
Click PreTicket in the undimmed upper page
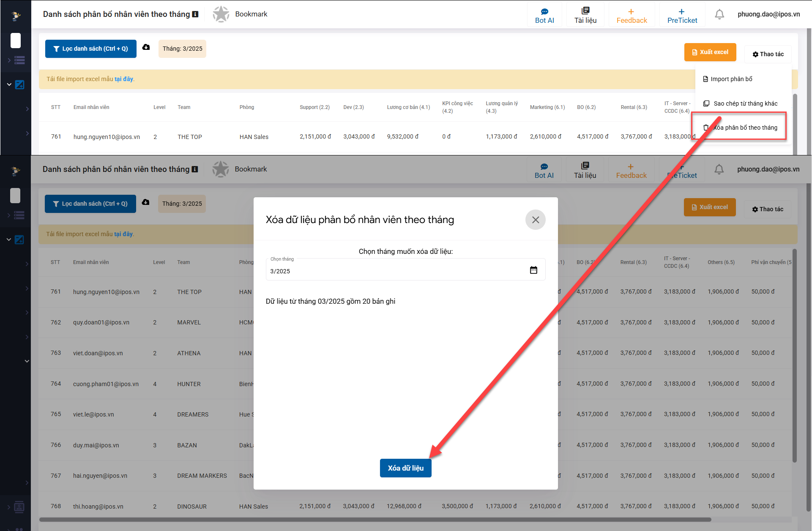[682, 16]
